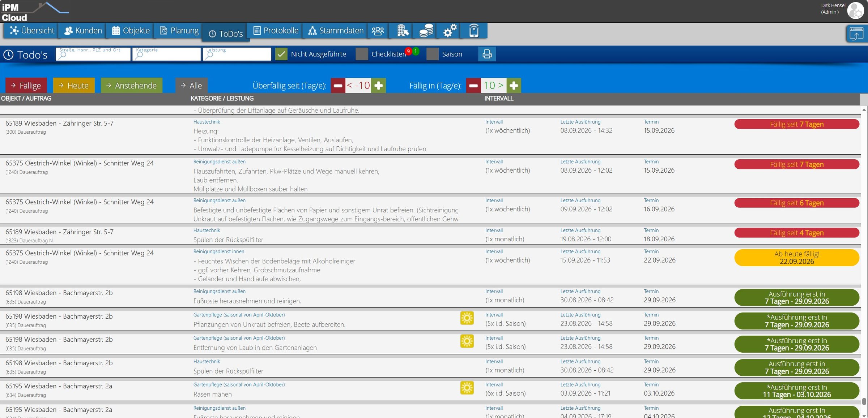Click Spülen der Rückspülfilter in Bachmayerstr. 2b row
Screen dimensions: 868x418
(228, 371)
